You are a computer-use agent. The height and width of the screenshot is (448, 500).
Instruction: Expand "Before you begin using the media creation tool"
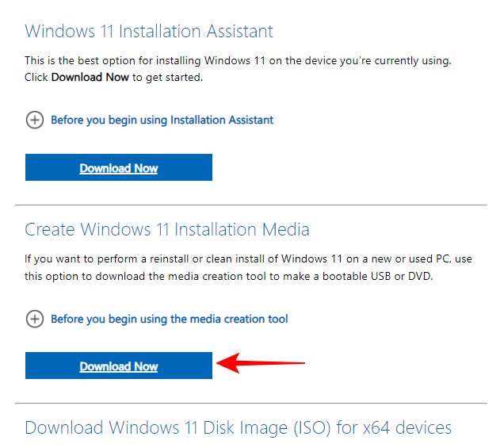[169, 320]
